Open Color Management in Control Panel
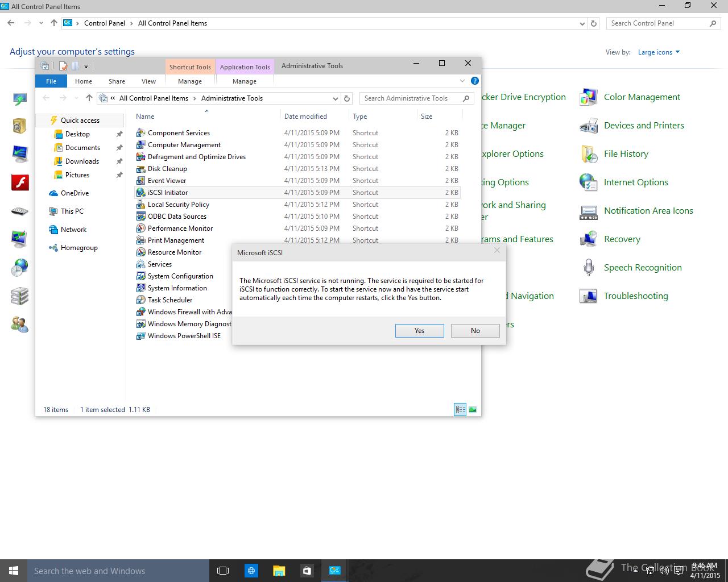The width and height of the screenshot is (728, 582). point(642,97)
